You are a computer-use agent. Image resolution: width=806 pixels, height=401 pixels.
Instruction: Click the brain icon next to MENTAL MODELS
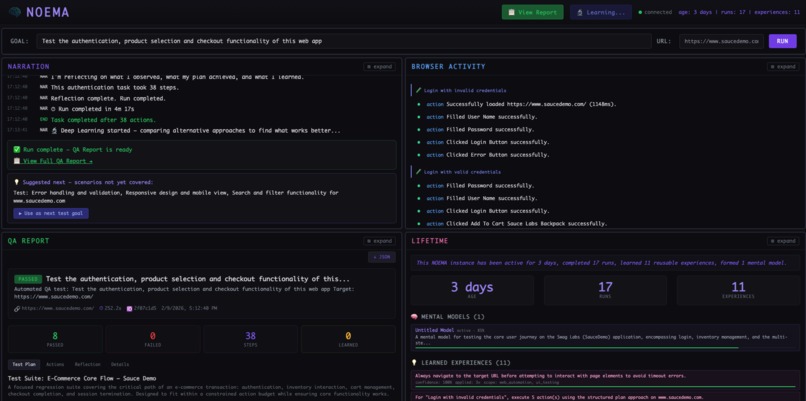coord(414,317)
